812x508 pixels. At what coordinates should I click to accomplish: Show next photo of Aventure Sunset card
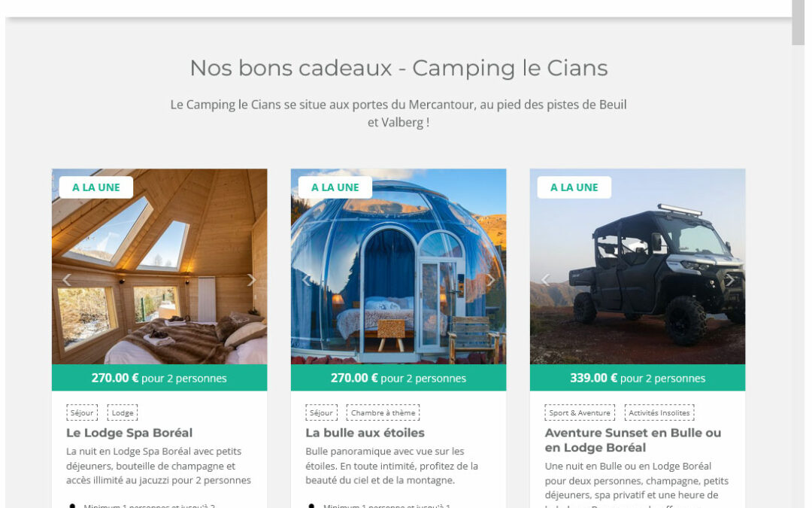click(730, 280)
